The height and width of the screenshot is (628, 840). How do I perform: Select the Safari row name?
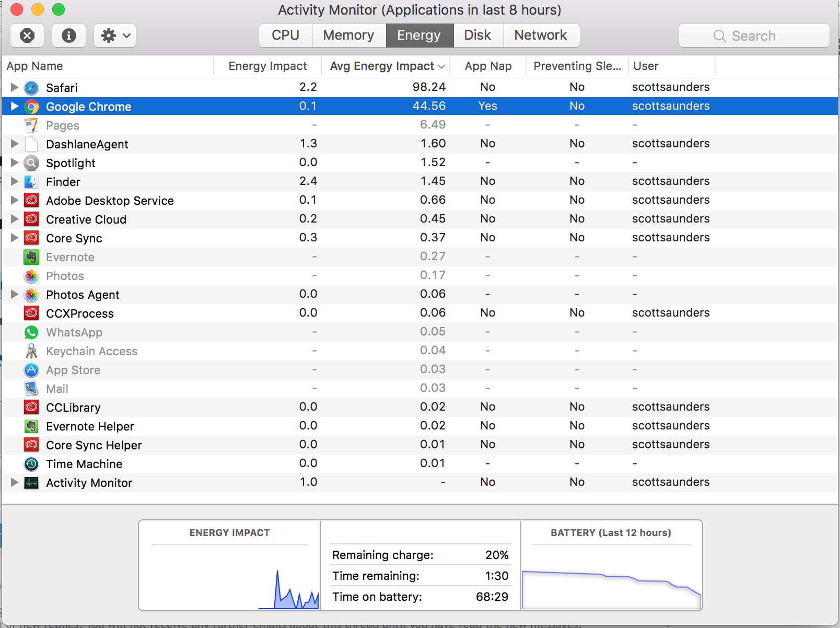click(62, 88)
